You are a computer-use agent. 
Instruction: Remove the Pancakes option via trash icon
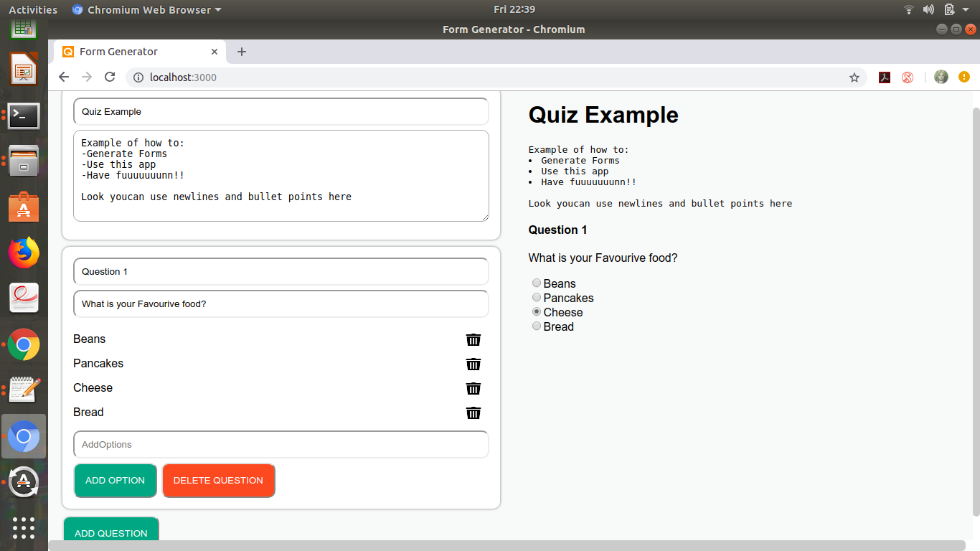click(x=473, y=364)
